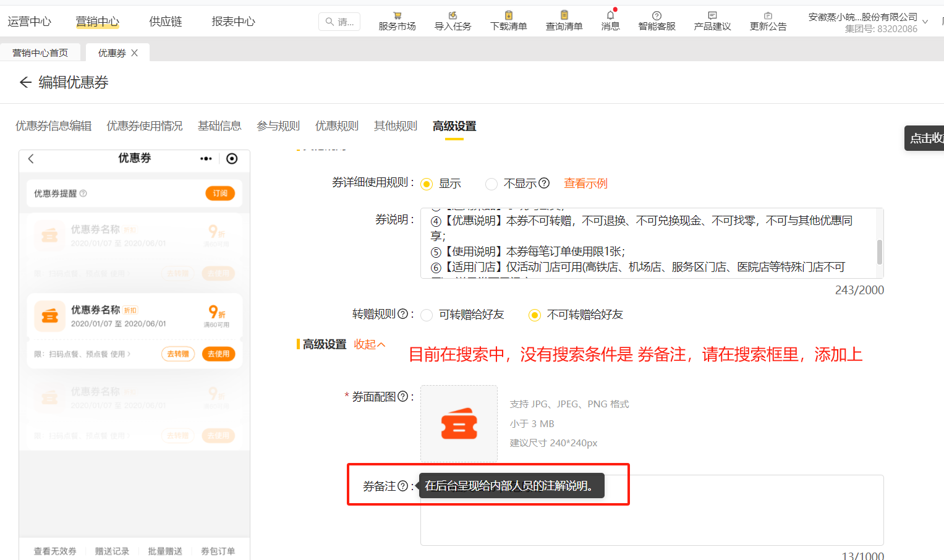Click the 券说明 text area scrollbar
The width and height of the screenshot is (944, 560).
tap(879, 252)
